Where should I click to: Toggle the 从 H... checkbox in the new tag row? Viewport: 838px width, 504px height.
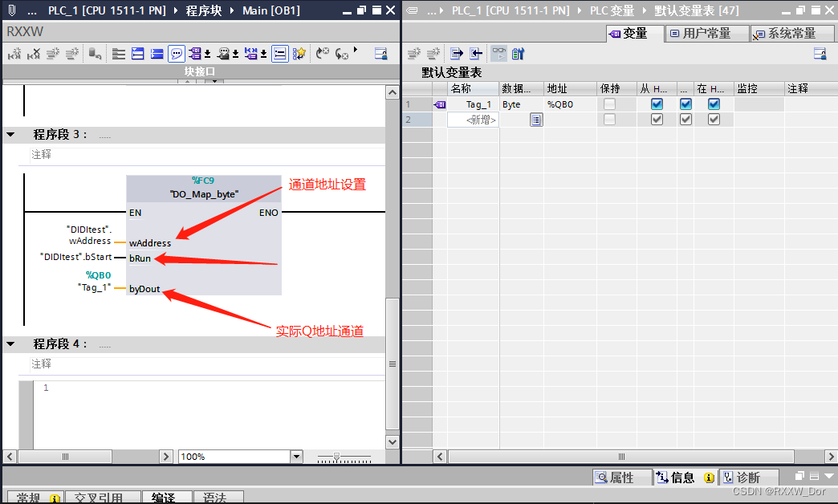tap(657, 120)
